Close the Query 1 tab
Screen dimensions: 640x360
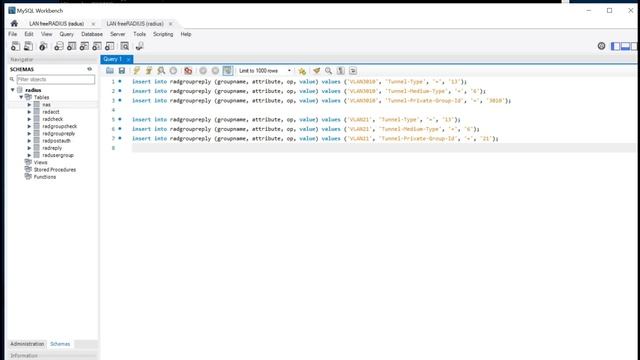128,60
